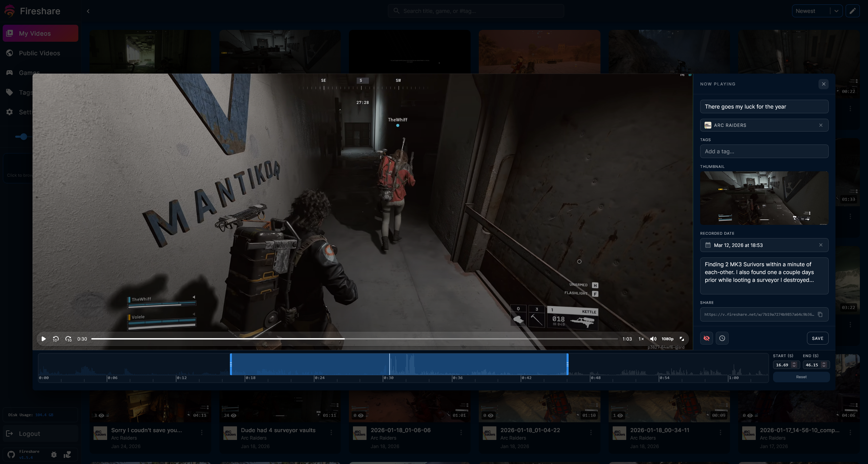The image size is (868, 464).
Task: Reset the trim start and end
Action: click(801, 377)
